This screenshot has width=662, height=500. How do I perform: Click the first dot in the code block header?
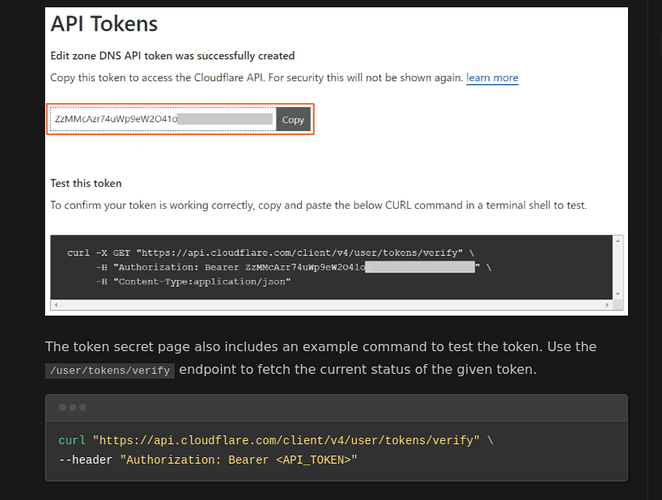click(62, 408)
